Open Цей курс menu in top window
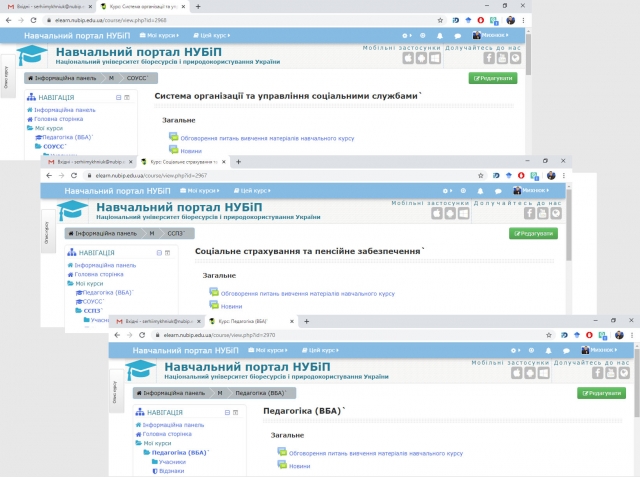Viewport: 640px width, 477px height. click(x=211, y=35)
